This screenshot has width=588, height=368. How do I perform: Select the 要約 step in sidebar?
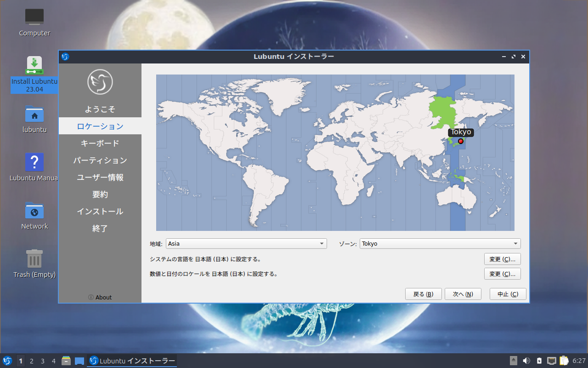coord(100,194)
